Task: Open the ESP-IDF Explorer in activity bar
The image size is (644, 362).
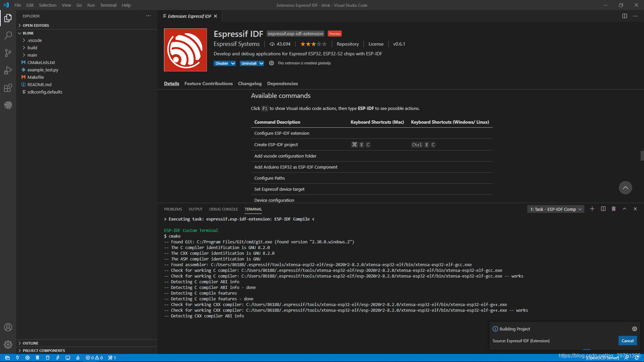Action: click(8, 105)
